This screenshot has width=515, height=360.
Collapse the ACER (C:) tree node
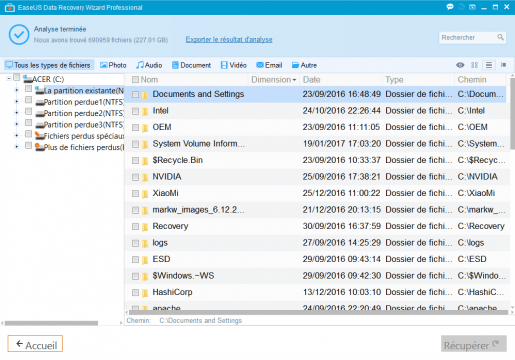click(9, 79)
